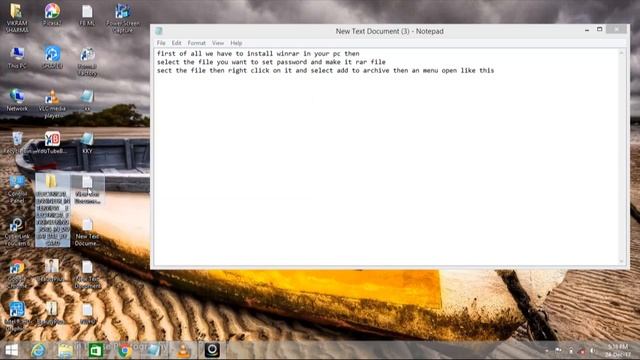Select the Google Chrome desktop icon
The width and height of the screenshot is (640, 360).
tap(17, 274)
